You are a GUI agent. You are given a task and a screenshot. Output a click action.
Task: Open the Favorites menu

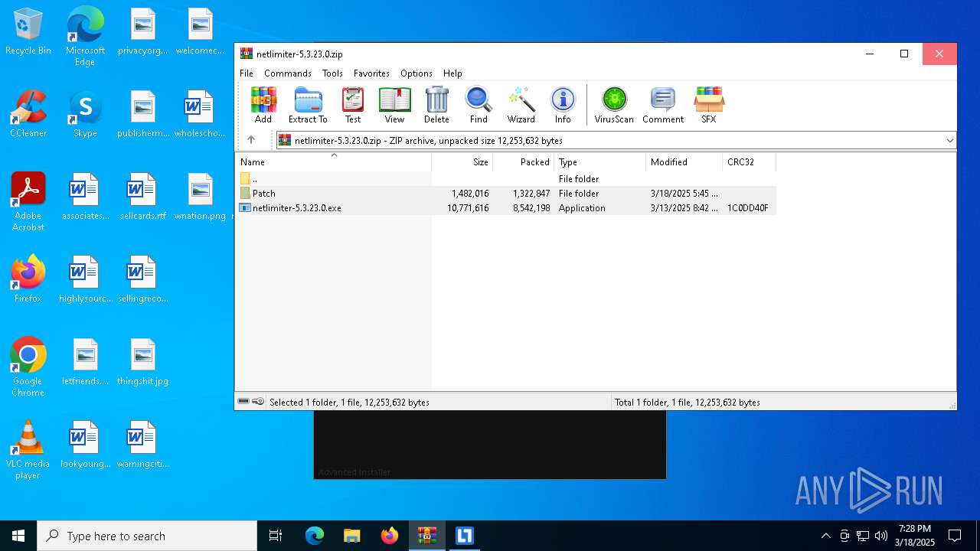[371, 73]
